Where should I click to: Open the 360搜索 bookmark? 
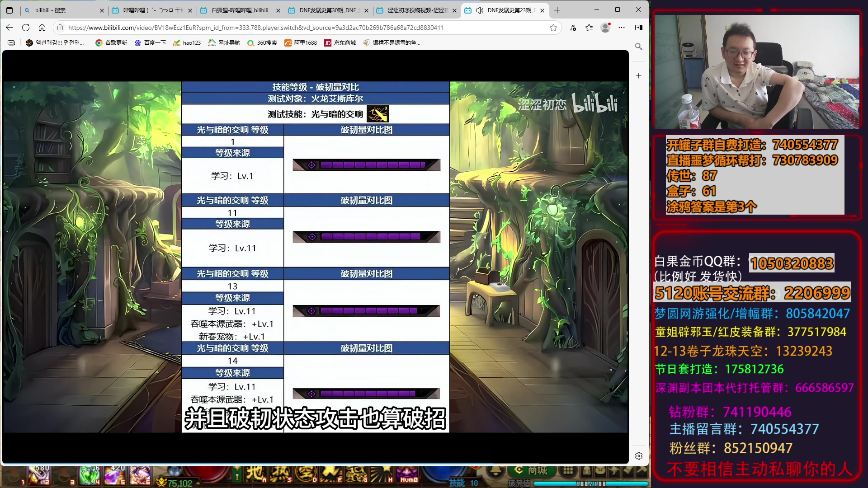pos(262,43)
